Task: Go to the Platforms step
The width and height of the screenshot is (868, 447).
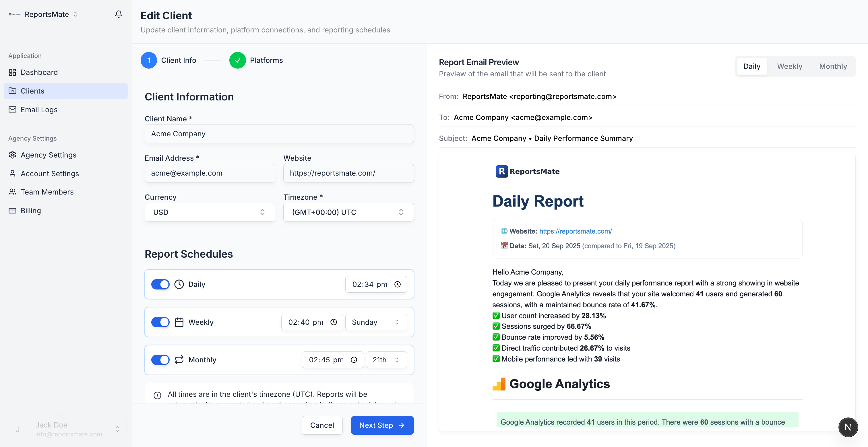Action: click(256, 60)
